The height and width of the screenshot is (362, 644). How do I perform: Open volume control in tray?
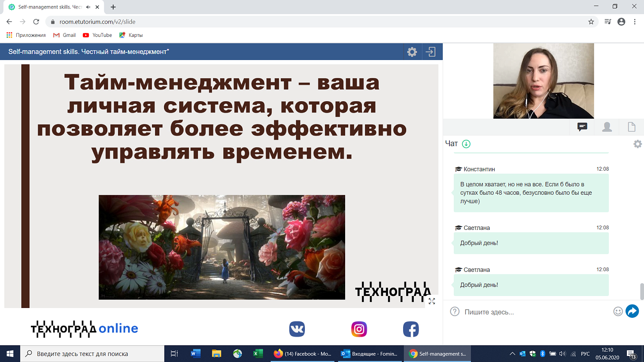click(x=562, y=354)
